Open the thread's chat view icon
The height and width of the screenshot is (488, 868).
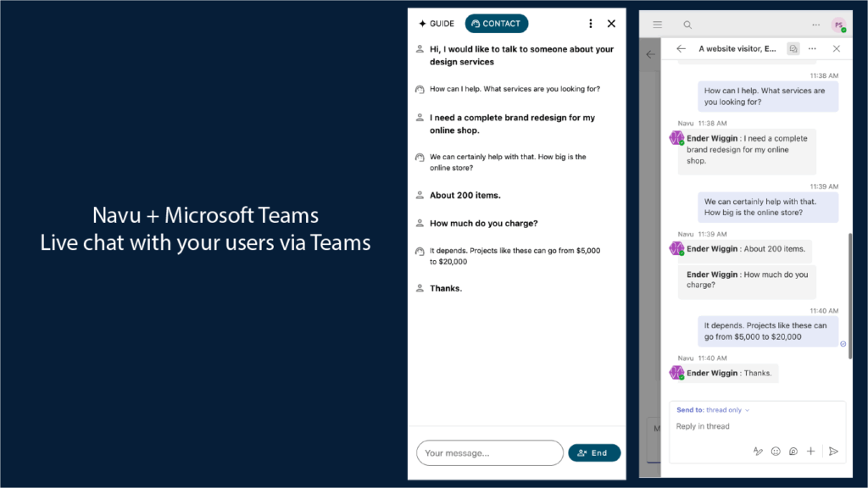coord(793,49)
